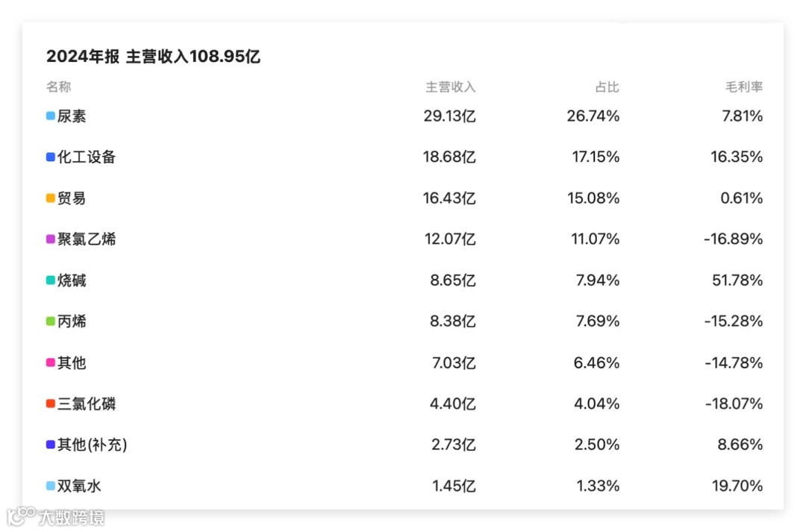Click the light blue 尿素 color swatch
The width and height of the screenshot is (806, 532).
[x=51, y=116]
